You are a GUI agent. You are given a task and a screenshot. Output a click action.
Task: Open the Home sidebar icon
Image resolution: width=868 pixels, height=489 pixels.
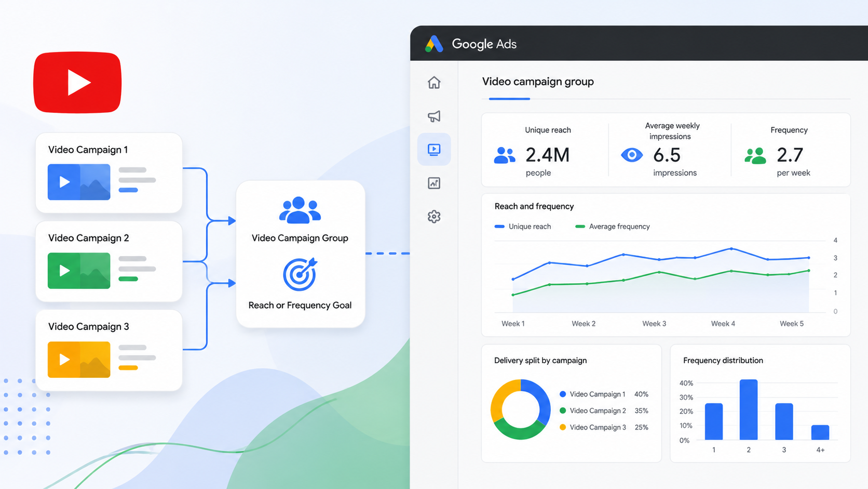(x=434, y=83)
